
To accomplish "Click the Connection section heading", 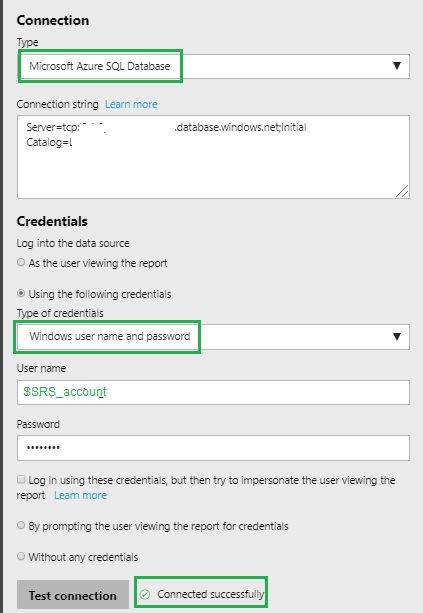I will click(53, 20).
